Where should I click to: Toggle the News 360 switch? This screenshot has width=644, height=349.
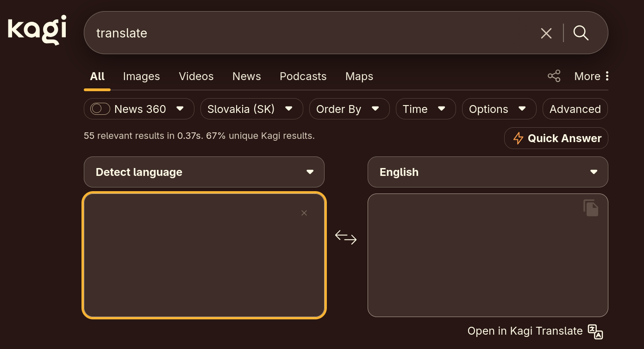(x=100, y=109)
